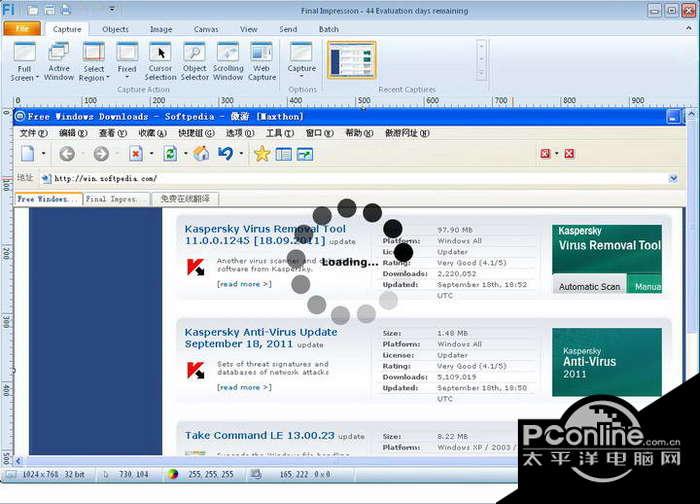Click the Kaspersky Virus Removal Tool banner
The image size is (700, 504).
point(607,259)
